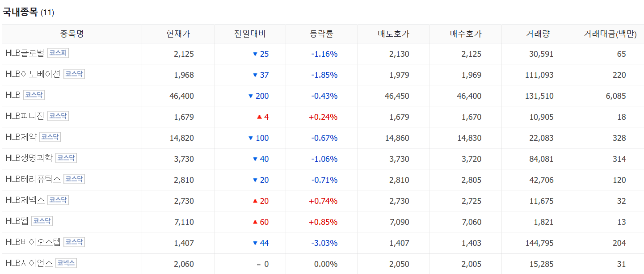Image resolution: width=644 pixels, height=274 pixels.
Task: Click the 종목명 column header
Action: 72,34
